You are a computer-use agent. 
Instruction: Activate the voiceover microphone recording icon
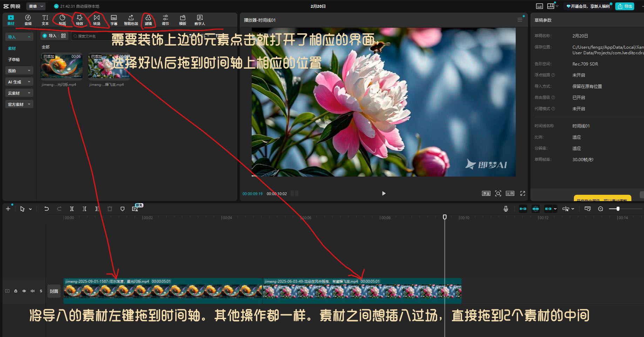point(505,208)
